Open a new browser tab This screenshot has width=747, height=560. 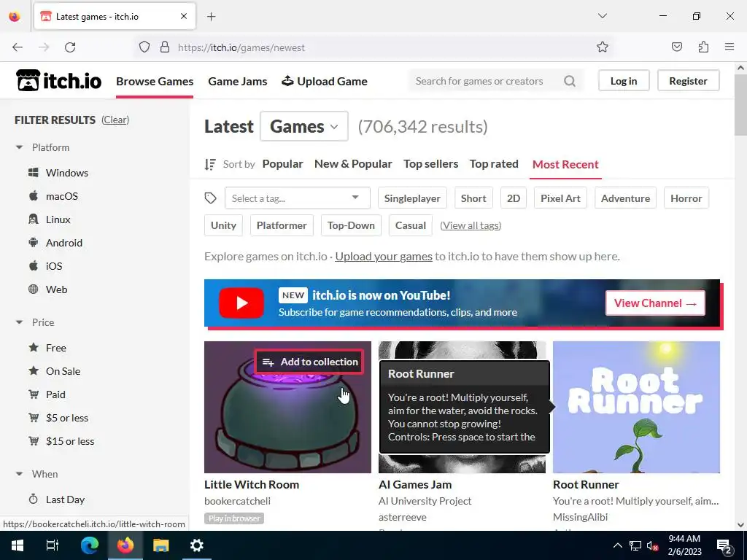click(212, 17)
